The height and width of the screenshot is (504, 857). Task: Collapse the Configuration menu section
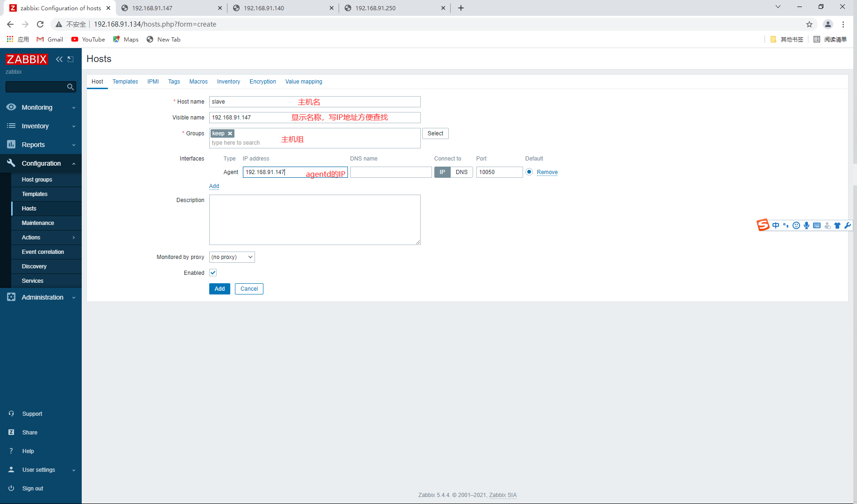tap(74, 164)
